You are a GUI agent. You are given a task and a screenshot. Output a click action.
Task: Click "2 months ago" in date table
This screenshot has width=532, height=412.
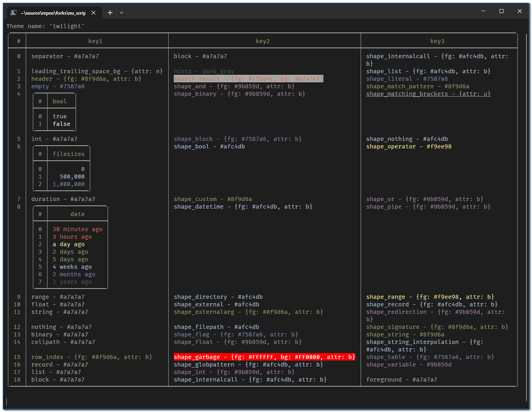[74, 274]
